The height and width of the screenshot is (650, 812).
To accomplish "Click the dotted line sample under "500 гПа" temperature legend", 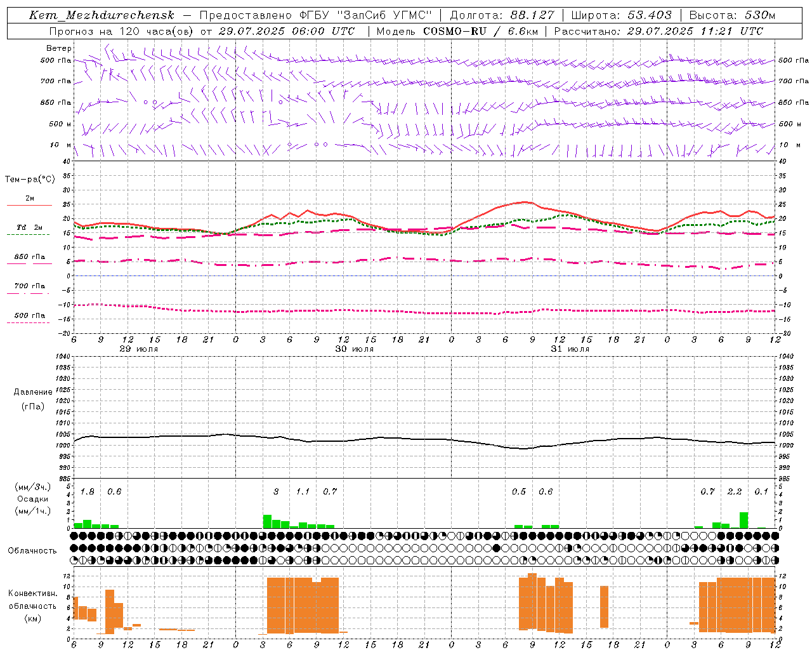I will [x=28, y=323].
